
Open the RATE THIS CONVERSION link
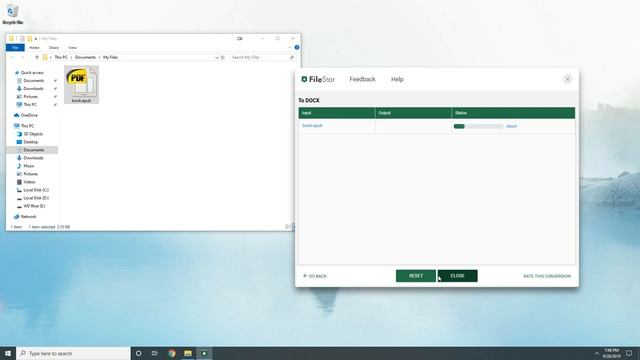[x=547, y=276]
